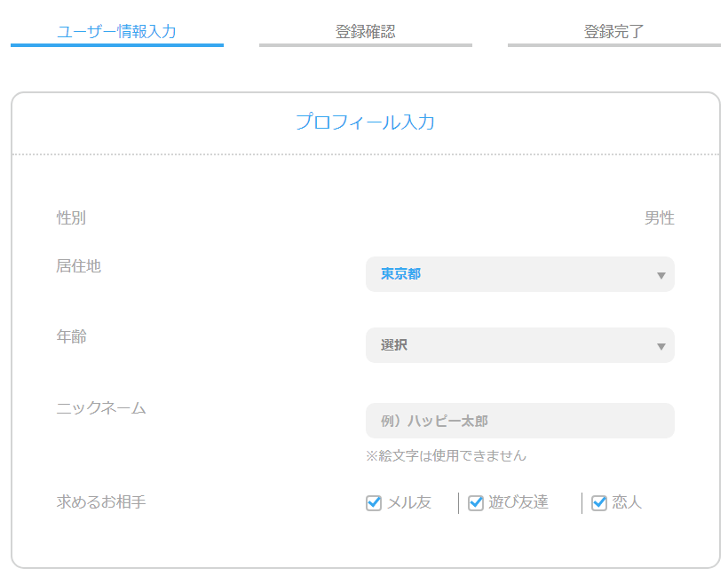Switch to the ユーザー情報入力 step tab
The height and width of the screenshot is (576, 728).
116,32
